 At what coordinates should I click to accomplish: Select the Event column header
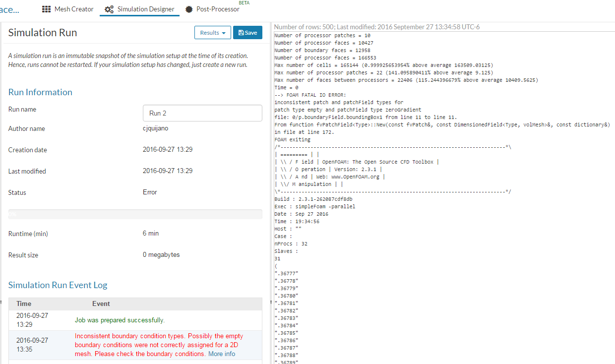point(101,303)
